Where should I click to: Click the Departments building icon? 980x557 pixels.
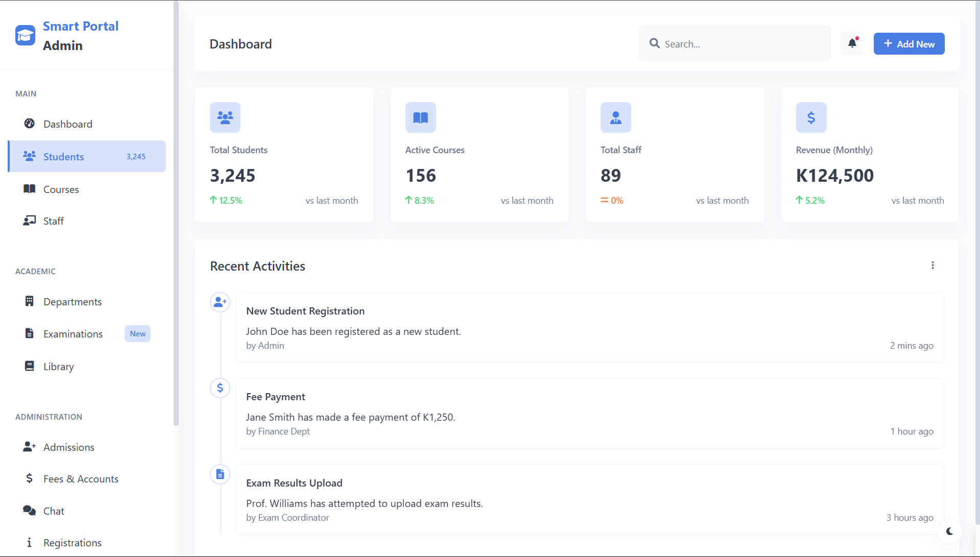pos(29,301)
